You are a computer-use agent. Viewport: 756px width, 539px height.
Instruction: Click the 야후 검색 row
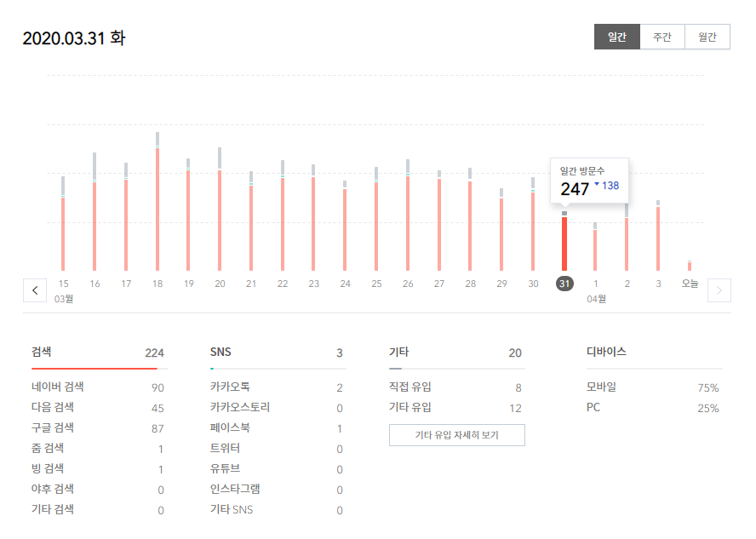coord(98,490)
